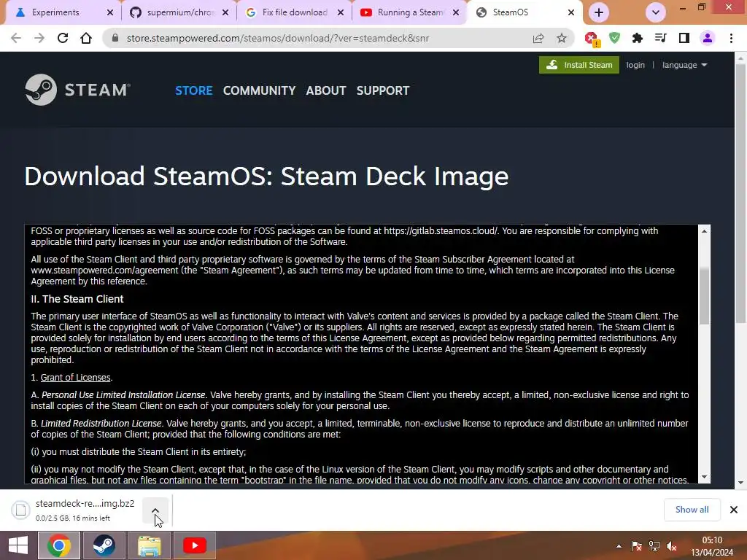Viewport: 747px width, 560px height.
Task: Close the downloads bar
Action: [x=734, y=510]
